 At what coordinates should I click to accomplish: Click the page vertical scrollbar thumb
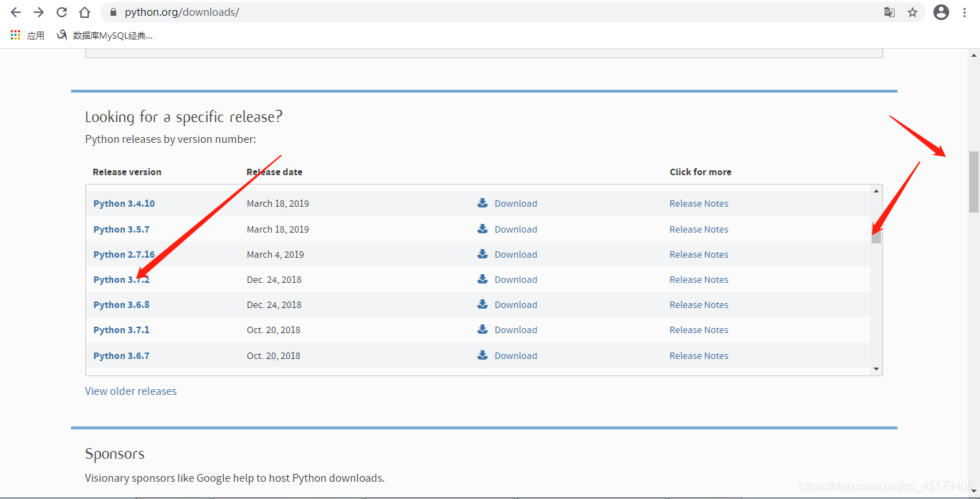[x=974, y=182]
